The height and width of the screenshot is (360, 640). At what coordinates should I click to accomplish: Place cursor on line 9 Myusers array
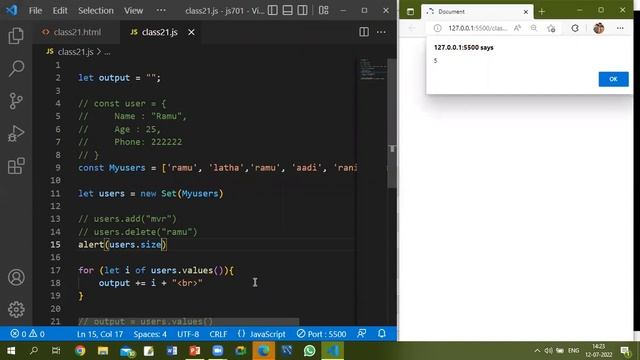pyautogui.click(x=218, y=168)
